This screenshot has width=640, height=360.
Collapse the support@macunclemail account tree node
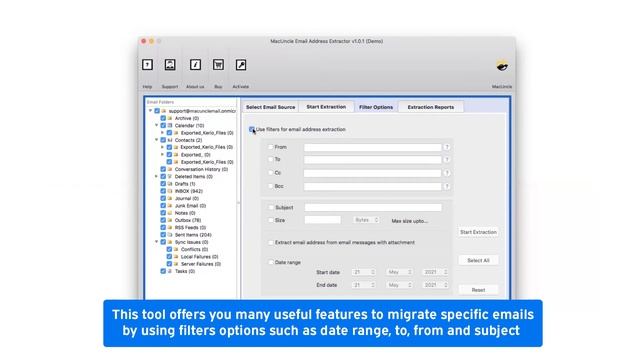pyautogui.click(x=150, y=111)
